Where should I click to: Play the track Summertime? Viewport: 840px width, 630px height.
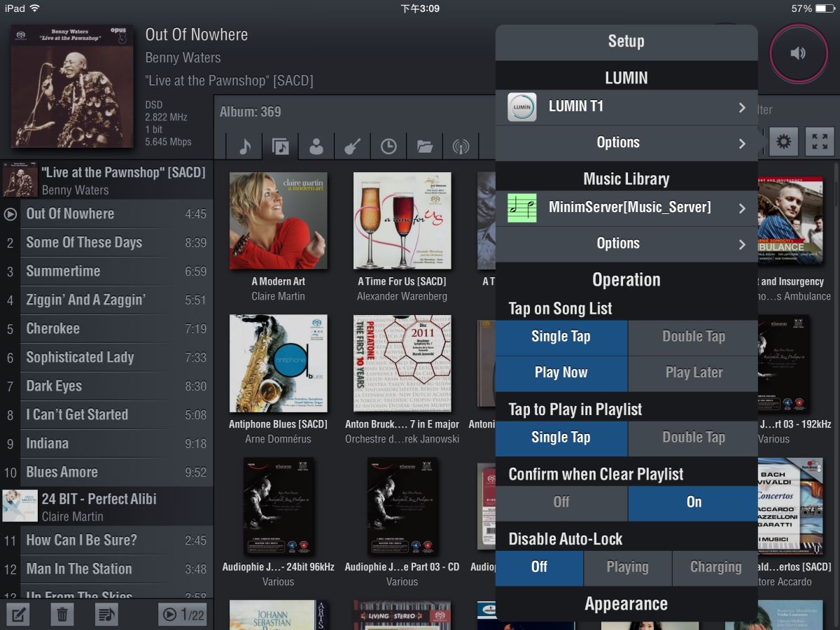[x=106, y=272]
